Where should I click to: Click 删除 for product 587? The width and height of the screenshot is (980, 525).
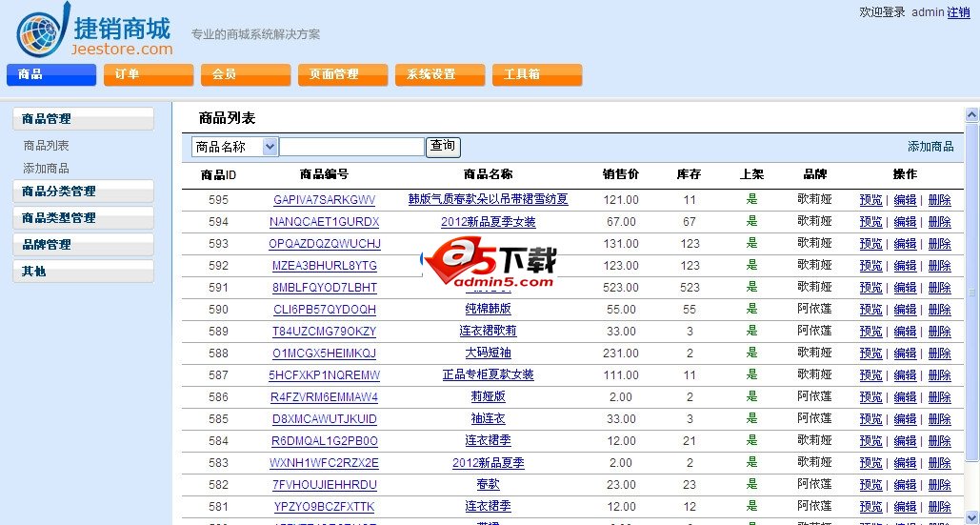[x=939, y=375]
